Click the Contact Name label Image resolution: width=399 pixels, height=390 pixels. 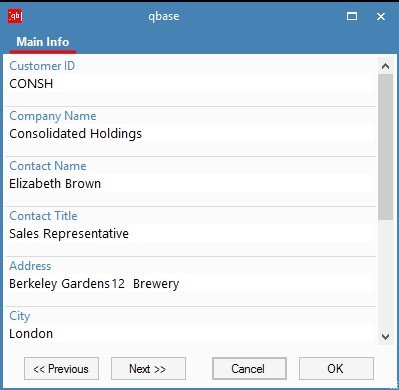(x=48, y=166)
